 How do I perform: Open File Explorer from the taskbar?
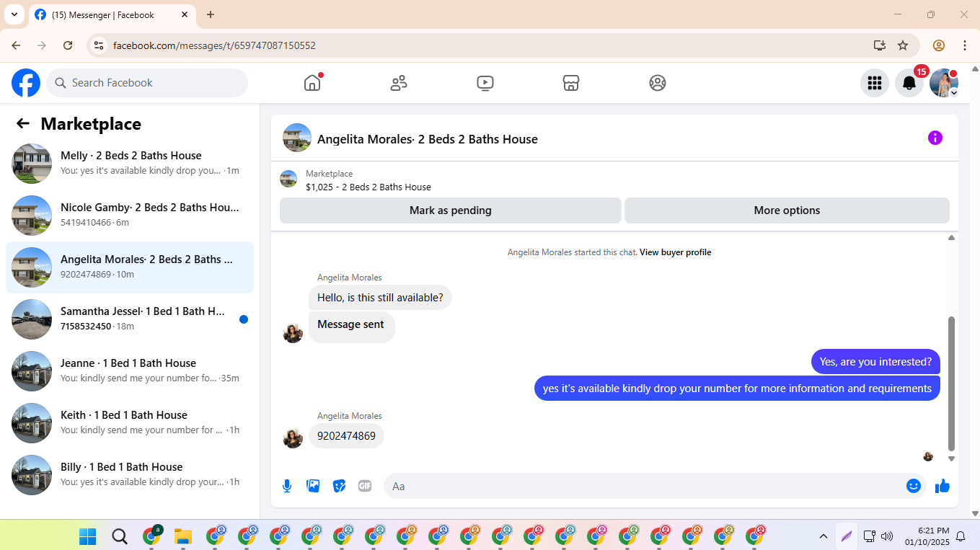[x=182, y=536]
